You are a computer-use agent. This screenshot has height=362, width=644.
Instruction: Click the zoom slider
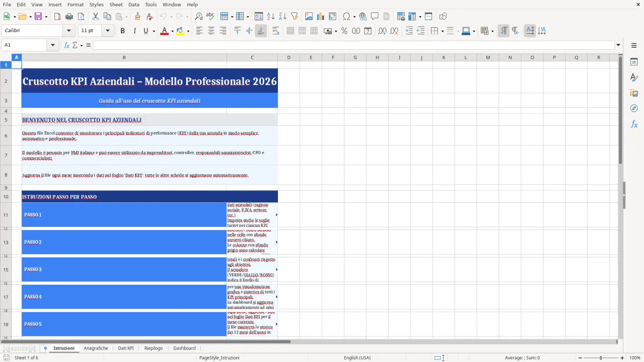(601, 358)
